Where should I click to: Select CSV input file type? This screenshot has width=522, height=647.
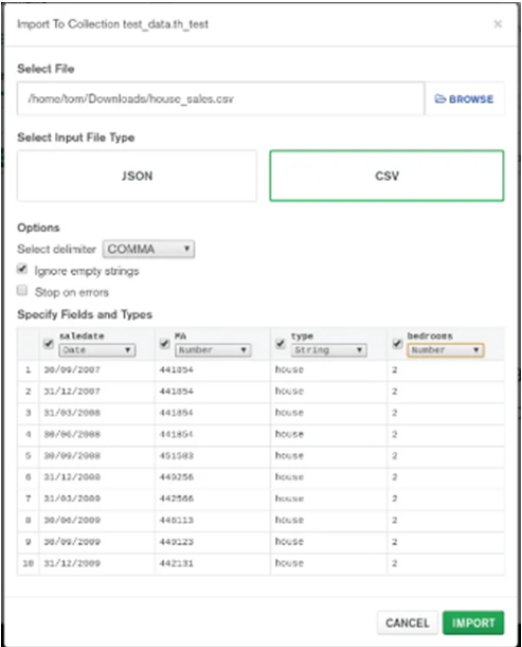coord(387,176)
